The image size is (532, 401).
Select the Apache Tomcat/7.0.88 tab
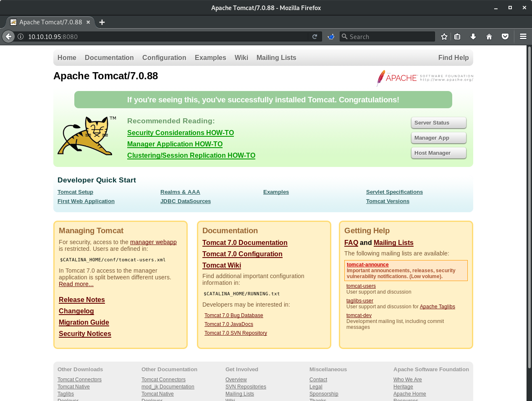[x=50, y=22]
